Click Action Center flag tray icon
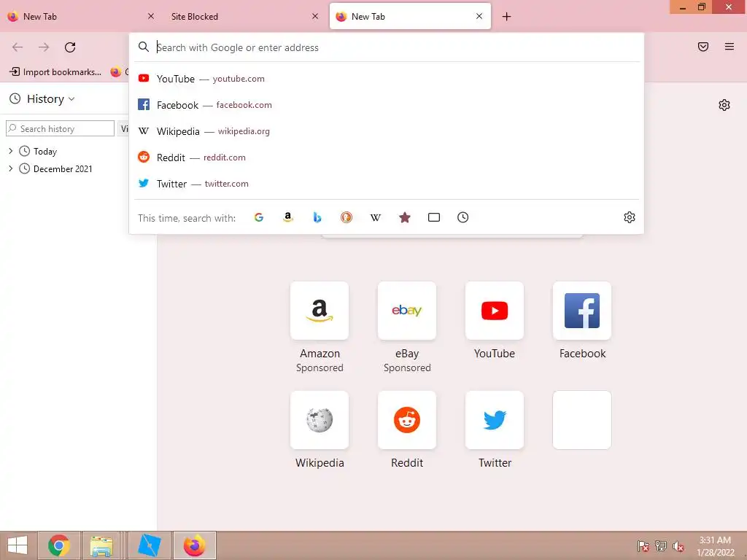Screen dimensions: 747x560 click(643, 546)
